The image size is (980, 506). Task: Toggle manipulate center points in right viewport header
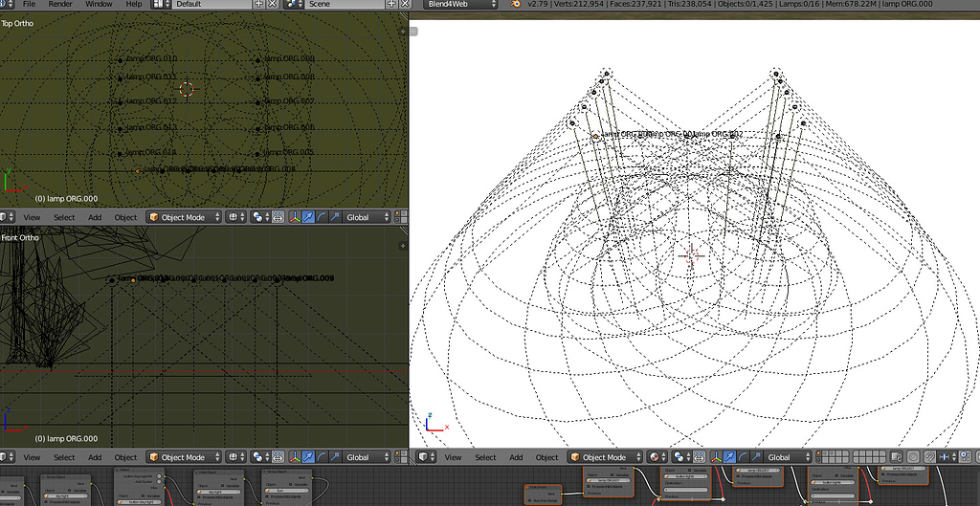point(700,457)
